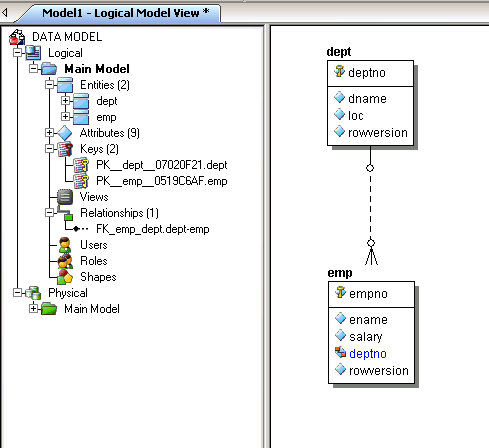Click the diamond icon next to salary

pyautogui.click(x=340, y=335)
